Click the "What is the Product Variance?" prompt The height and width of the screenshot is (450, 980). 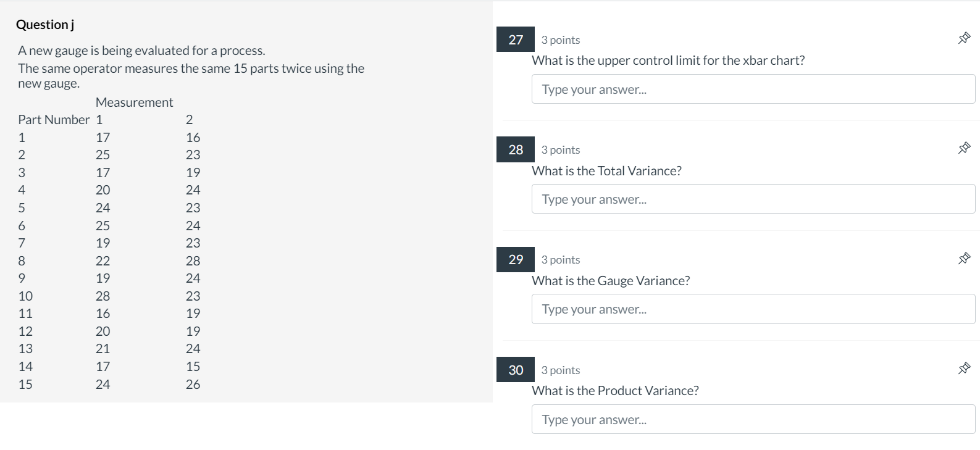click(x=615, y=391)
